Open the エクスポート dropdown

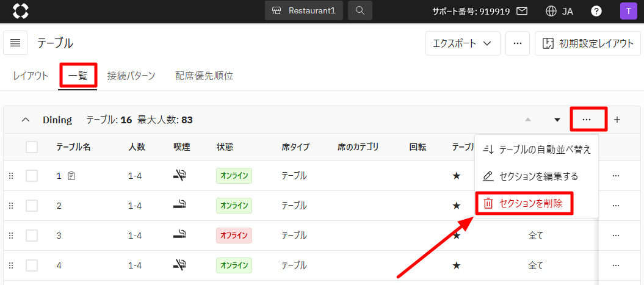[462, 43]
